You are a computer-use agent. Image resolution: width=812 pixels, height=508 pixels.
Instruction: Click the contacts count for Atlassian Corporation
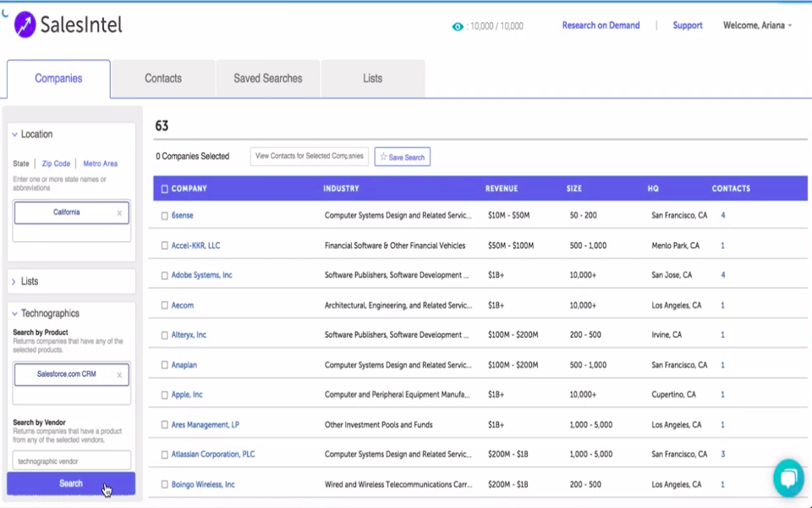click(723, 454)
